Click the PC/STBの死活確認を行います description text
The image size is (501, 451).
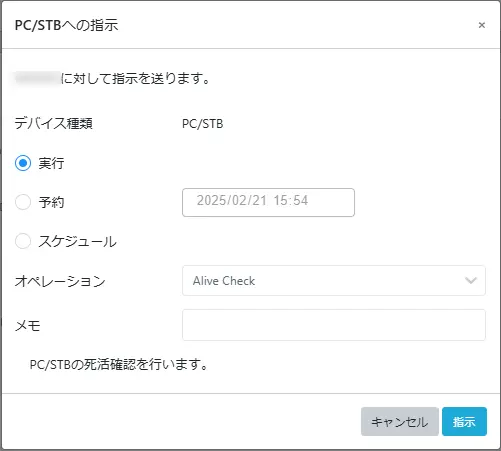pos(119,364)
